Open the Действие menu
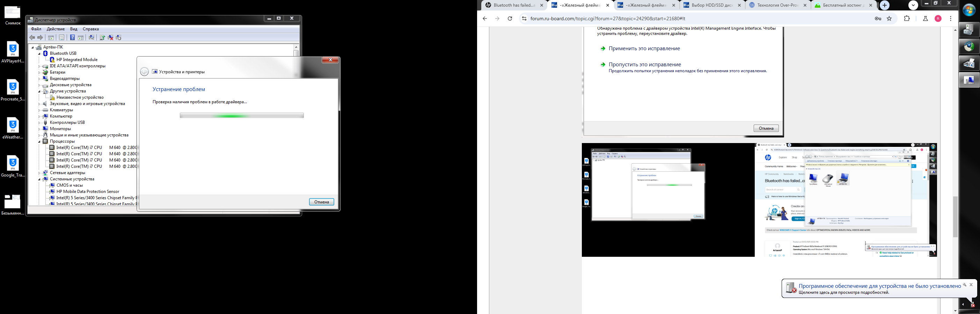Viewport: 980px width, 314px height. [x=56, y=29]
